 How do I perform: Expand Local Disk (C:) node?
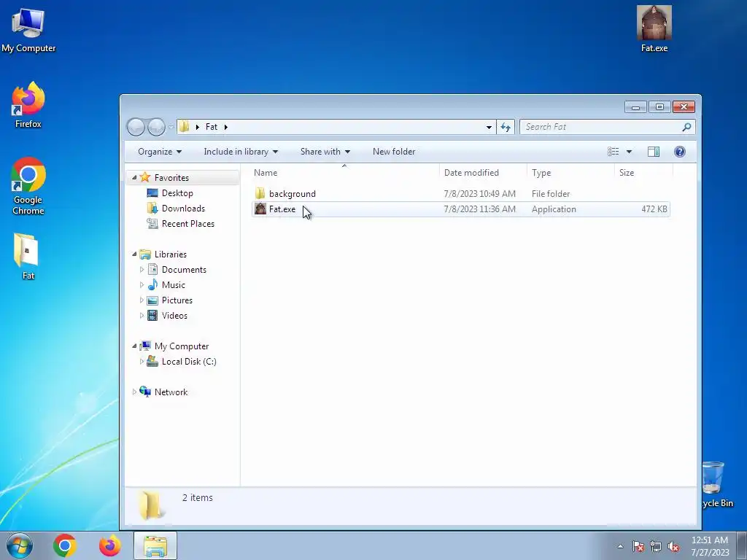pyautogui.click(x=142, y=362)
